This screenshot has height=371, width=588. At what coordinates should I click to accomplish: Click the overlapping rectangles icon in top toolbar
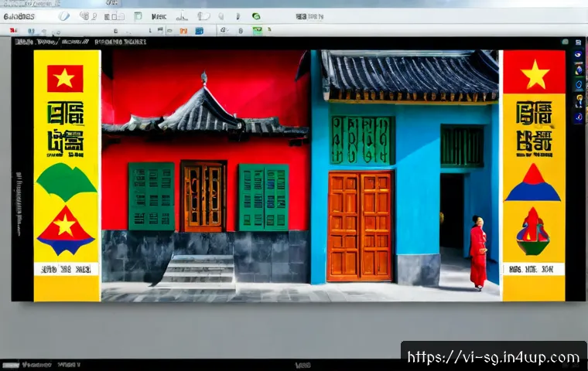(115, 16)
